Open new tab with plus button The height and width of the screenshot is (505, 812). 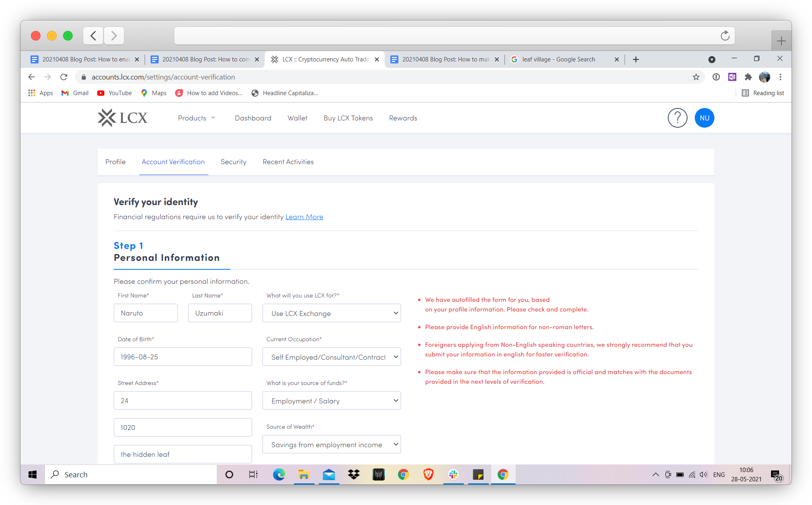[x=636, y=59]
